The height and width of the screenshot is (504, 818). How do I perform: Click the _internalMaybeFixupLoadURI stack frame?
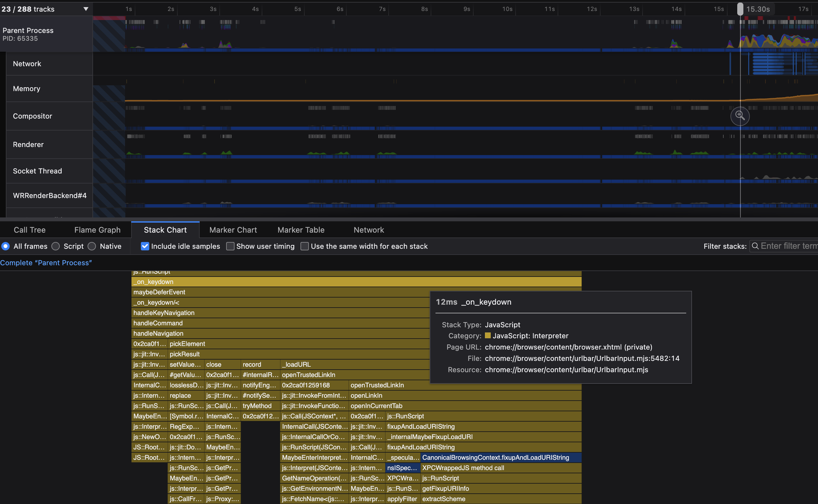point(483,437)
